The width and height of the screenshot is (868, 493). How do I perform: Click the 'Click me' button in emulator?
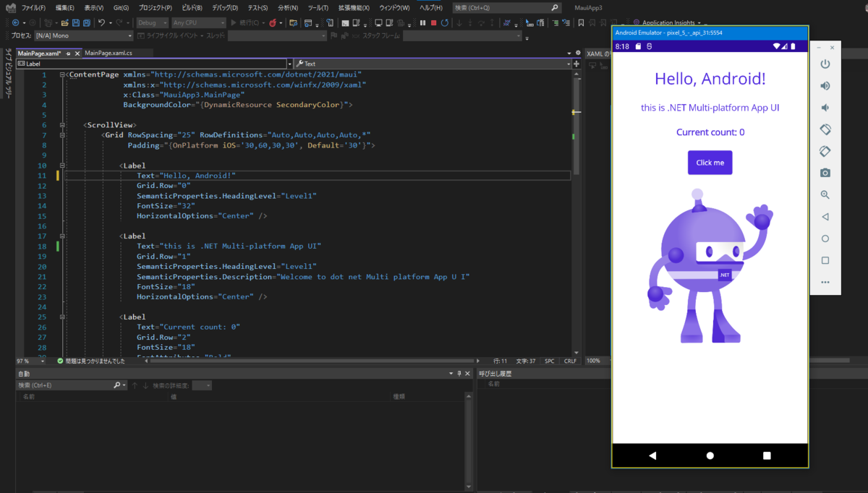(710, 163)
